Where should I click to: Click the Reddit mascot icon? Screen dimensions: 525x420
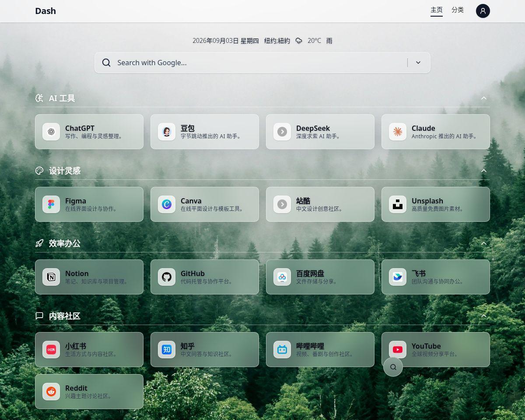coord(51,392)
